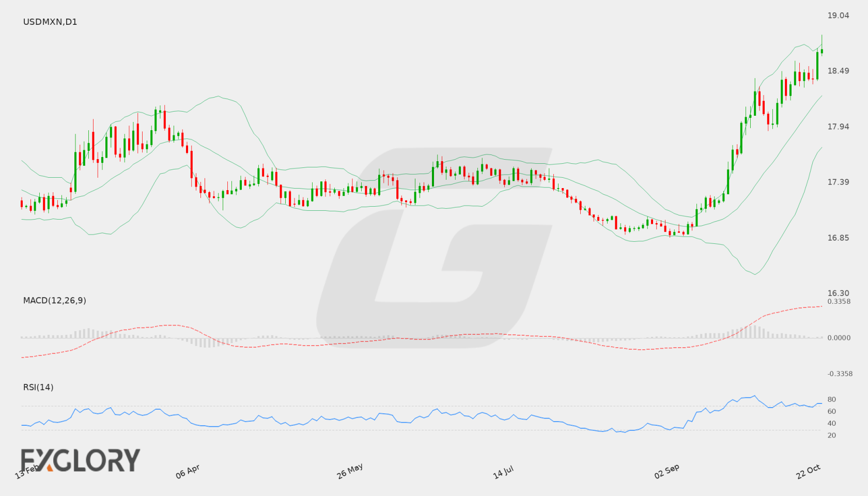This screenshot has width=868, height=496.
Task: Click the 14 Jul date label
Action: (503, 472)
